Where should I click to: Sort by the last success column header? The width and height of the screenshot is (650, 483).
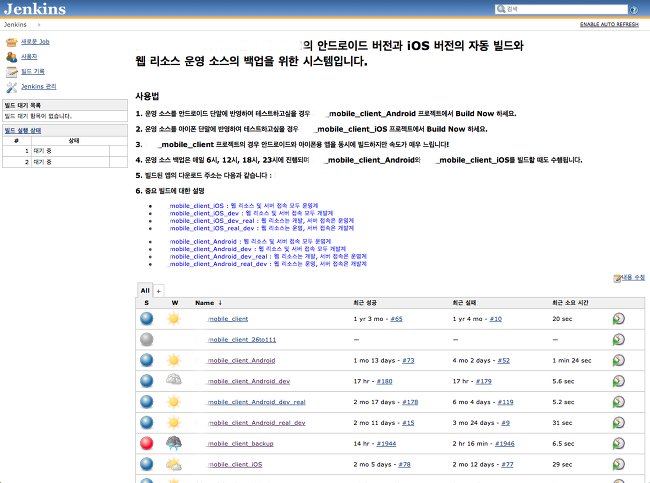pyautogui.click(x=365, y=303)
